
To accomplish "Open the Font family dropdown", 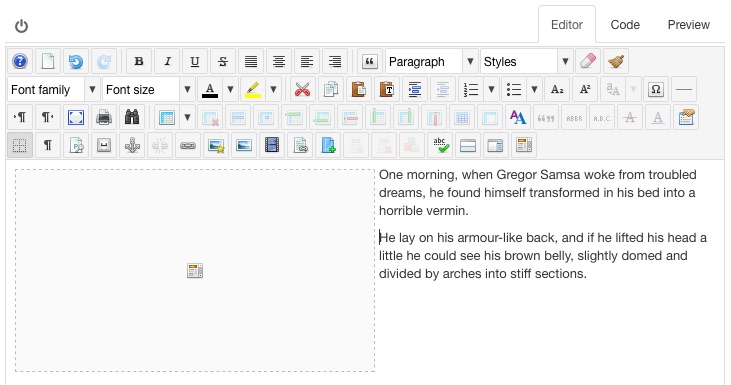I will pos(54,89).
